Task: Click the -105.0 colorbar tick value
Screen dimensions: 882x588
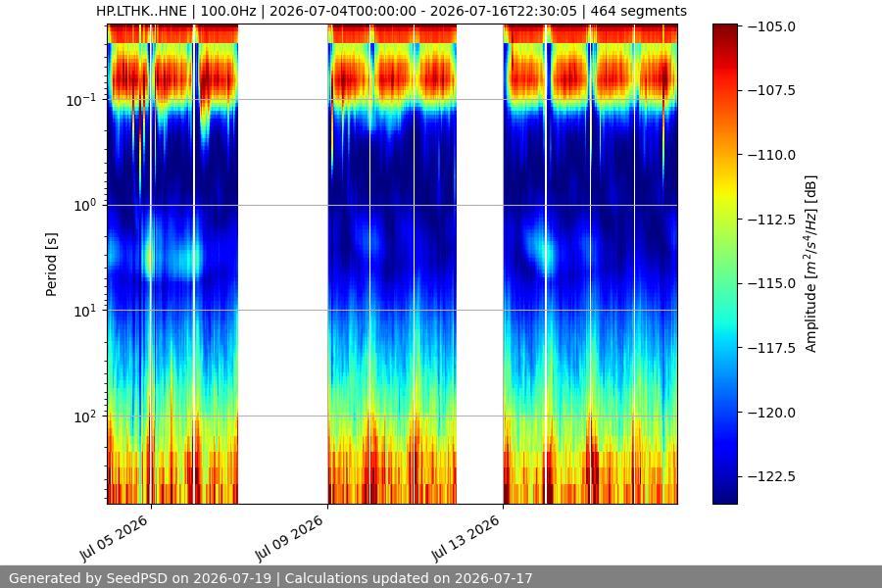Action: pyautogui.click(x=772, y=26)
